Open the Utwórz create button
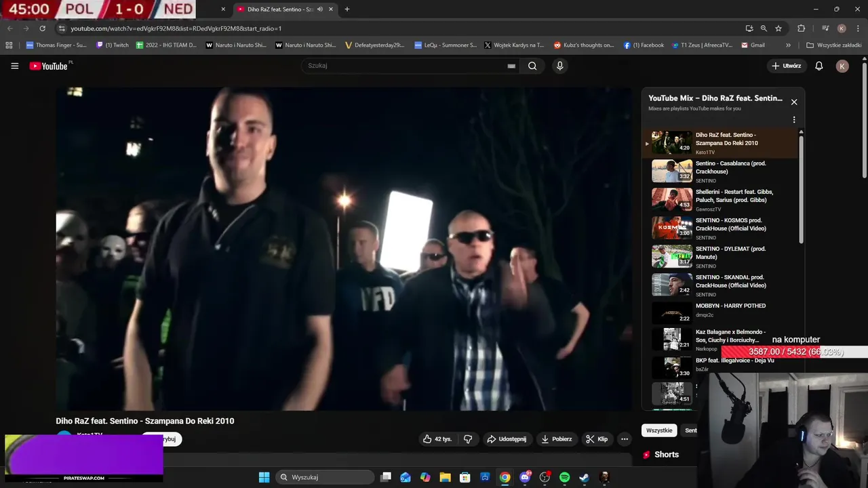The width and height of the screenshot is (868, 488). point(787,66)
